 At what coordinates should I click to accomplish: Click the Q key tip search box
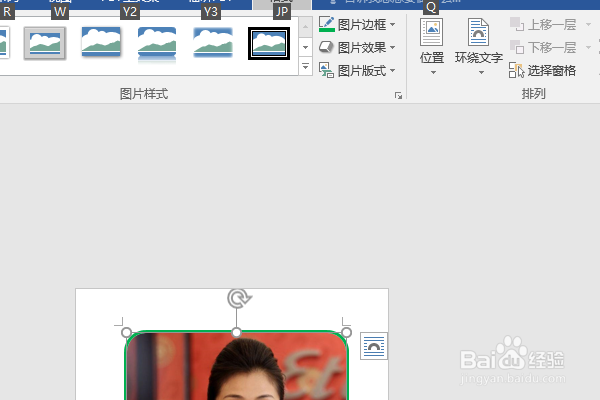[431, 7]
